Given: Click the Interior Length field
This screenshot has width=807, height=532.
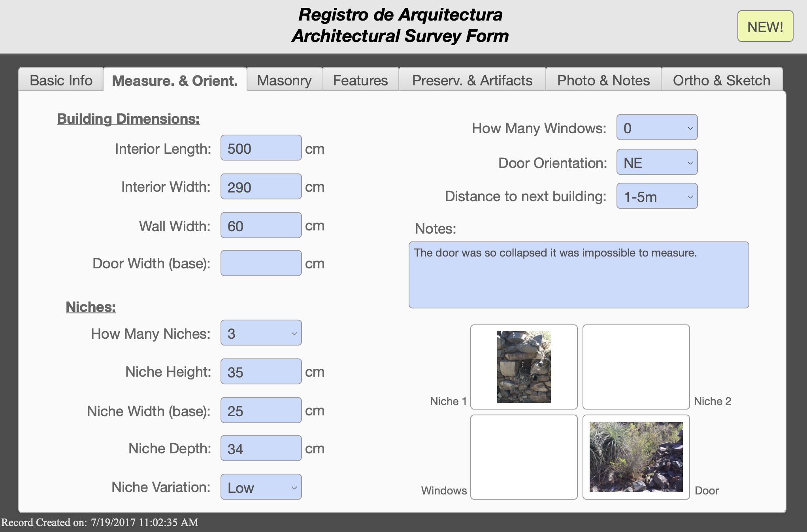Looking at the screenshot, I should (261, 148).
